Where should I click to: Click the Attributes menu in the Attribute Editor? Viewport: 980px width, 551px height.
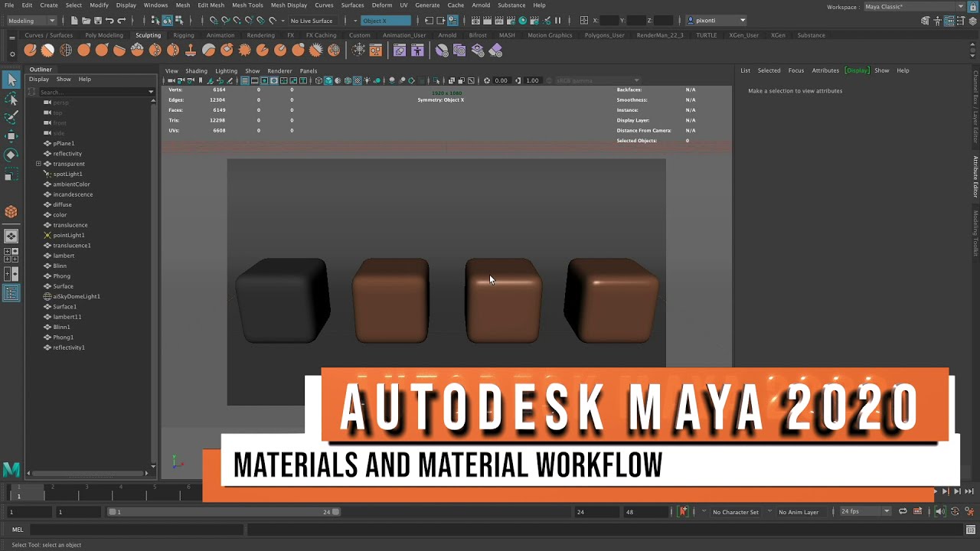point(825,70)
